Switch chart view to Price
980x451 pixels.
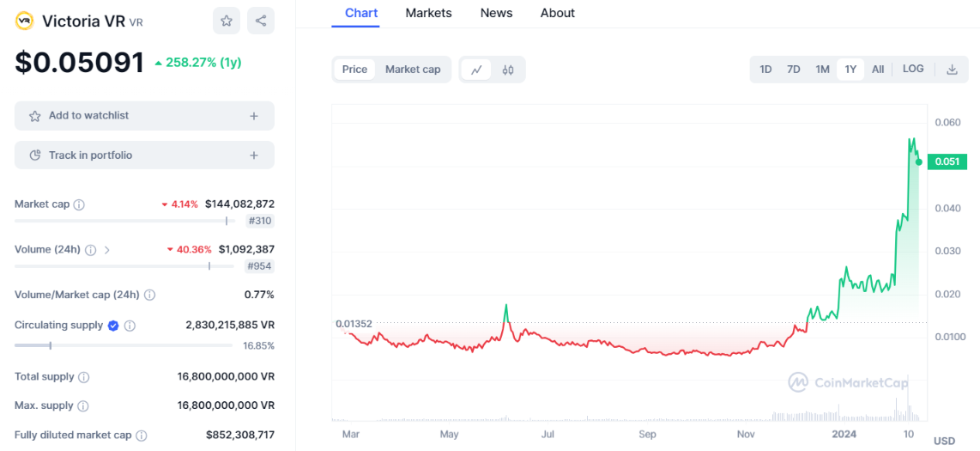tap(354, 70)
